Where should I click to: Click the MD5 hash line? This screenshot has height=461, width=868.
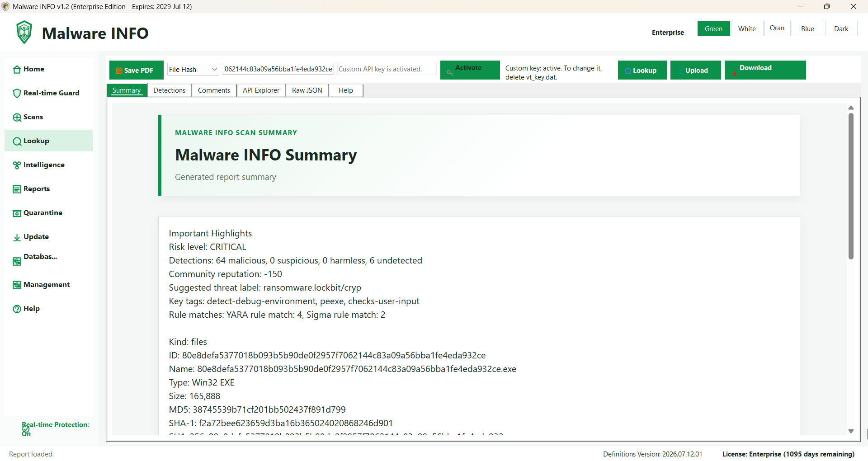coord(257,410)
